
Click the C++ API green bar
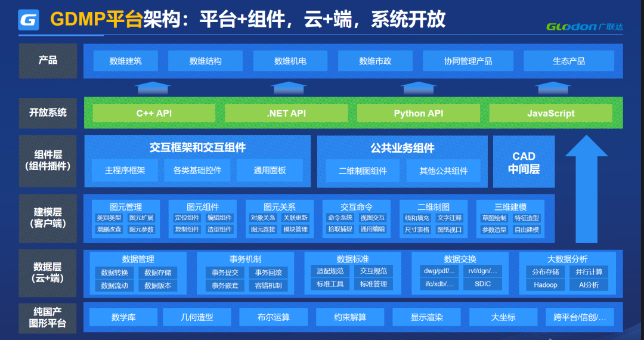[x=154, y=113]
